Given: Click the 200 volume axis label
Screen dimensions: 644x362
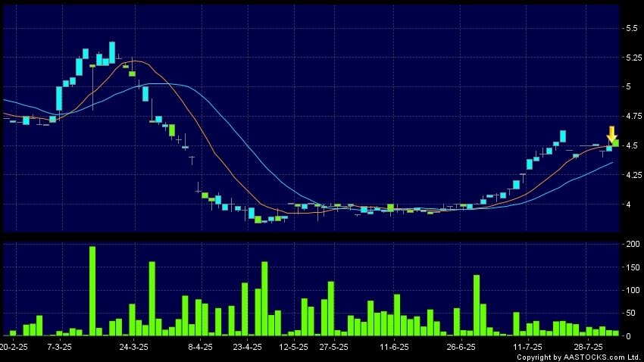Looking at the screenshot, I should click(633, 244).
